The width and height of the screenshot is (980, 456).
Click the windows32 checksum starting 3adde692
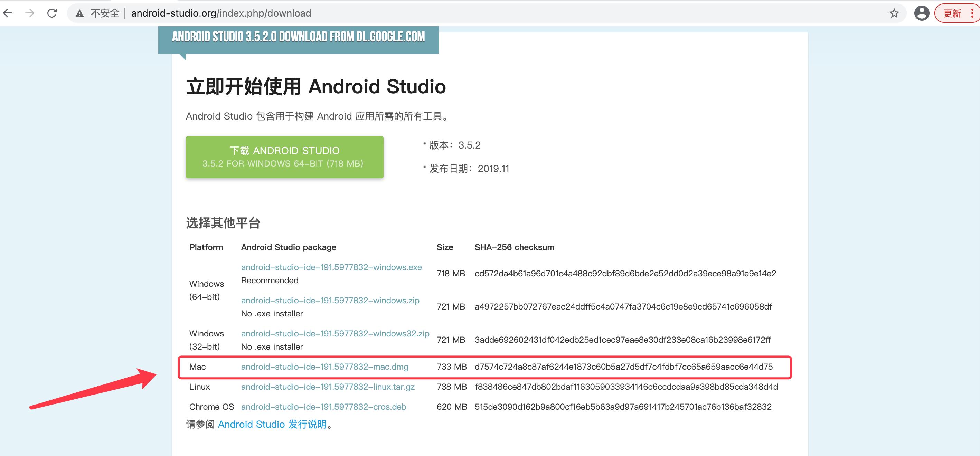(x=623, y=340)
